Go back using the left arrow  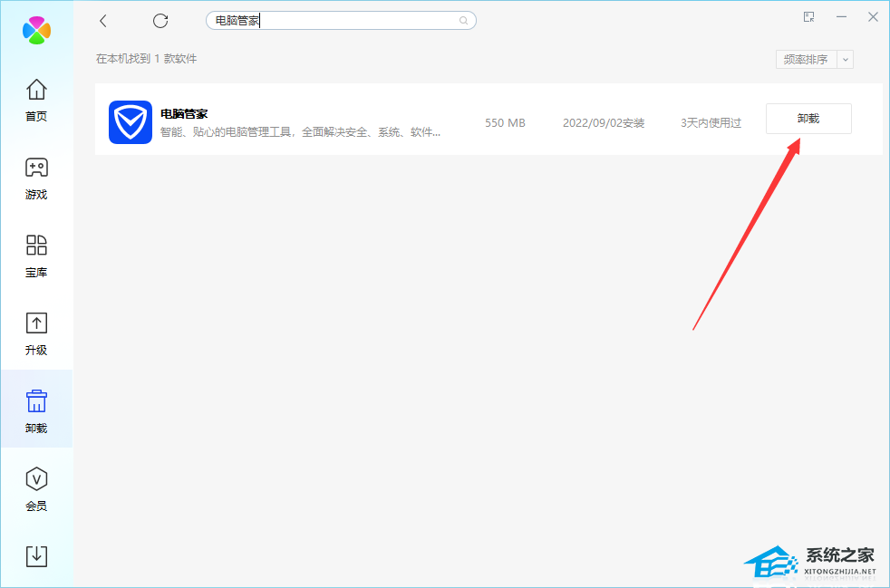[x=102, y=21]
